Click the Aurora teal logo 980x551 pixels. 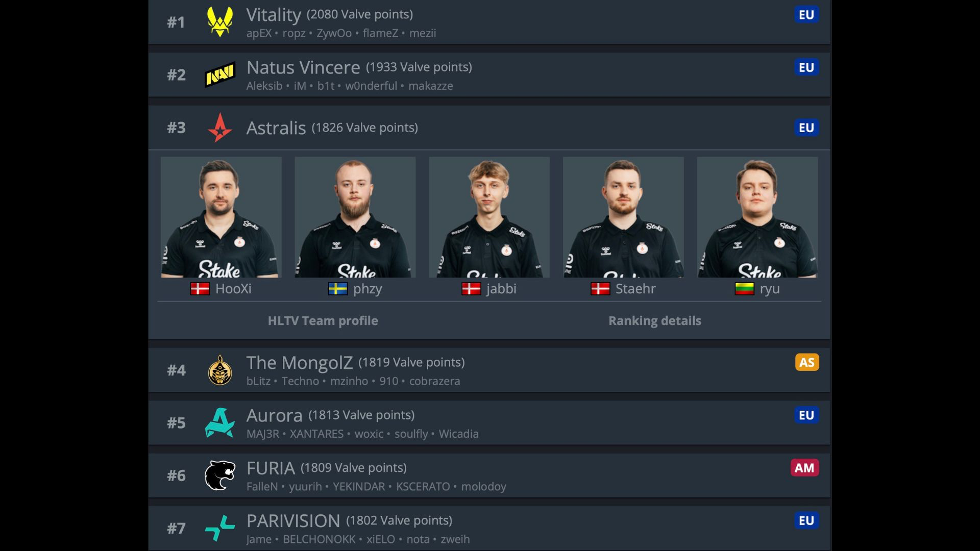pos(220,422)
